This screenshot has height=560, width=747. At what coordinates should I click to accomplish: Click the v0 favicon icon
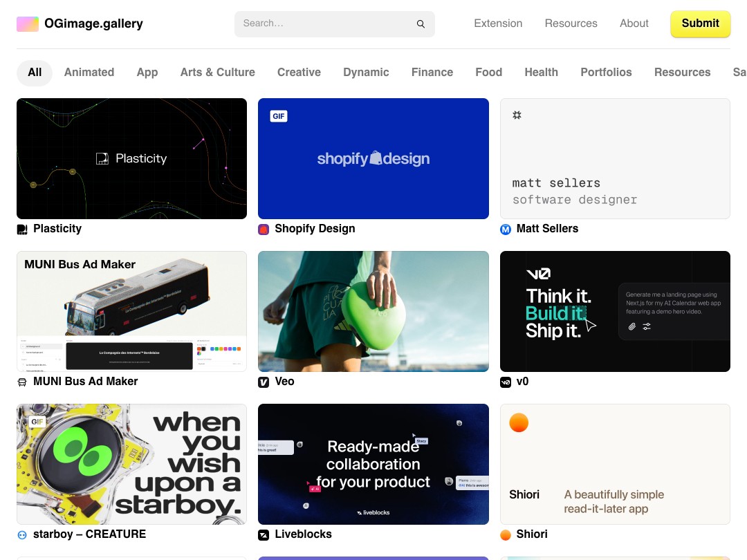(x=506, y=382)
